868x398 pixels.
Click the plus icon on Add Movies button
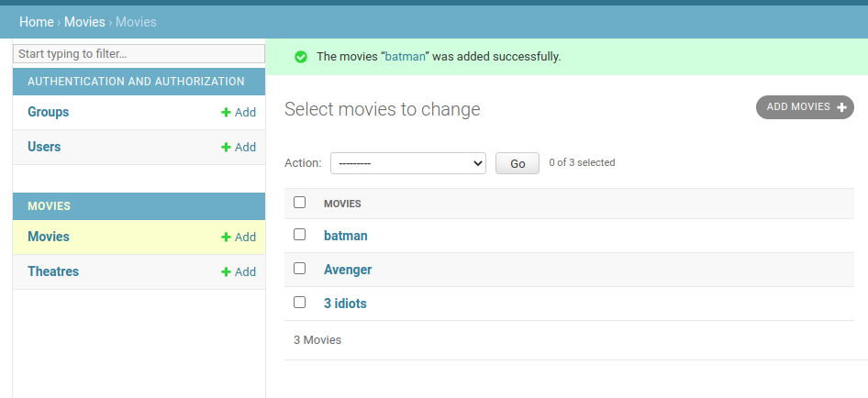tap(841, 107)
